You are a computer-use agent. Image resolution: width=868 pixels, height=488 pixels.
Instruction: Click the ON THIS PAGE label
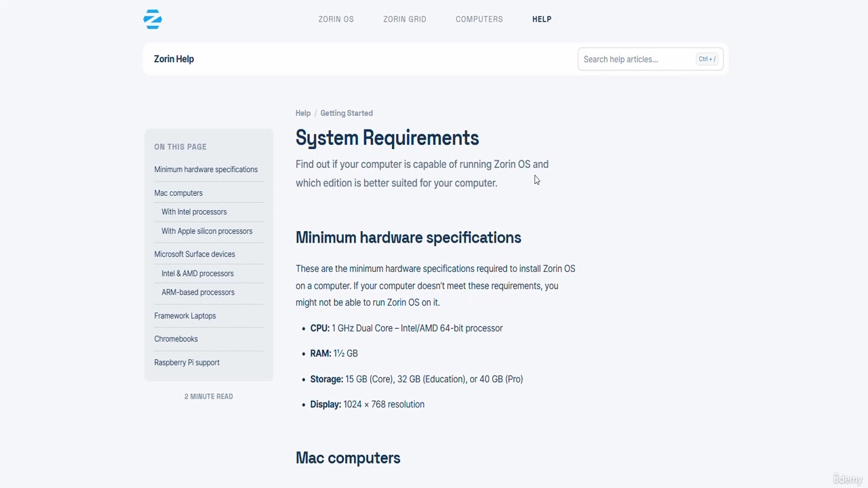[x=180, y=147]
